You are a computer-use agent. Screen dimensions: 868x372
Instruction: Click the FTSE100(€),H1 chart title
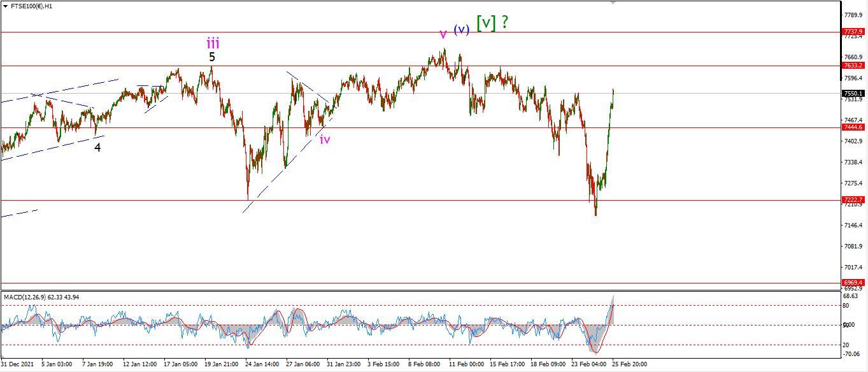pos(31,5)
